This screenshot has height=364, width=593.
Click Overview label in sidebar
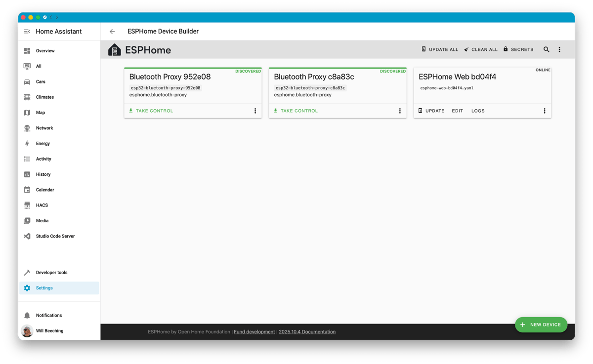click(45, 51)
